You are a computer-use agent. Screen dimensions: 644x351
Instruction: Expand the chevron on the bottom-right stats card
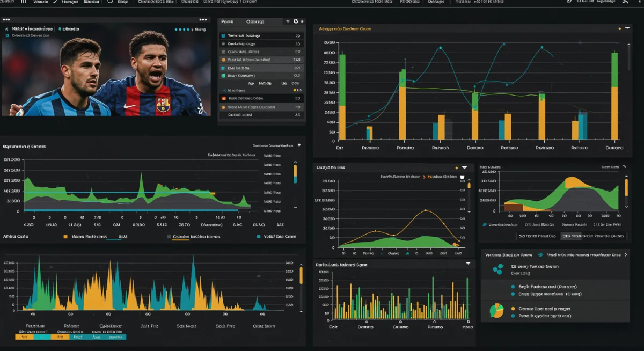[x=626, y=255]
